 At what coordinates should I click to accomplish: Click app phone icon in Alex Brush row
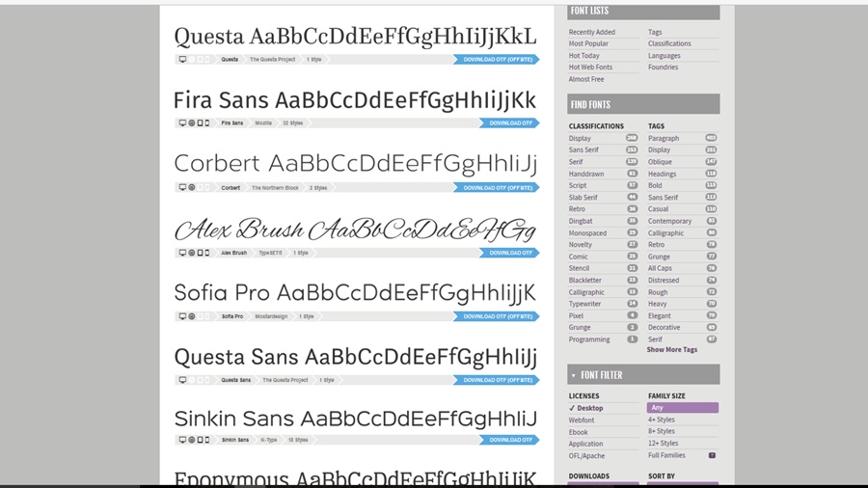click(x=207, y=253)
